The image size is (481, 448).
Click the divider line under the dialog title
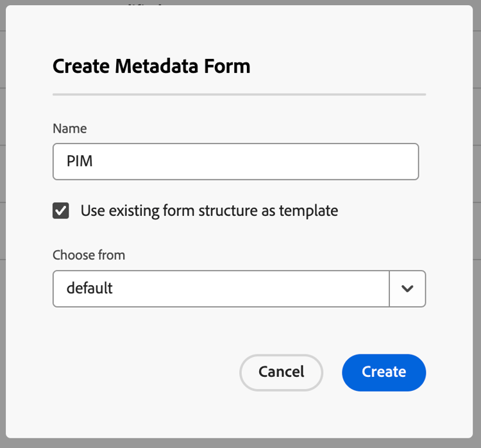239,94
